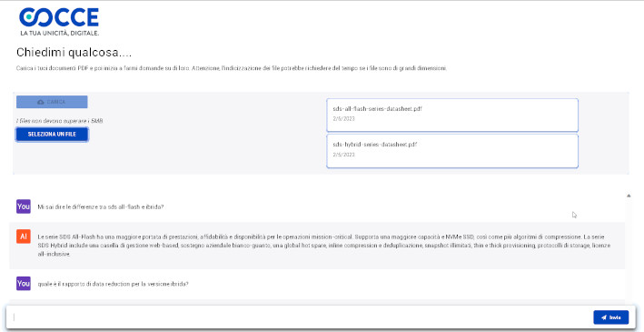Click the 'Carica i tuoi documenti PDF' instruction text

[x=232, y=68]
